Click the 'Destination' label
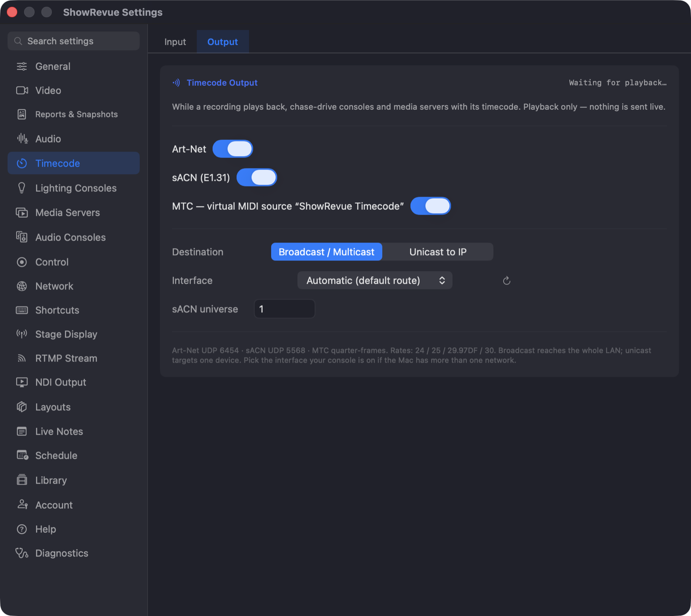Image resolution: width=691 pixels, height=616 pixels. (x=198, y=252)
